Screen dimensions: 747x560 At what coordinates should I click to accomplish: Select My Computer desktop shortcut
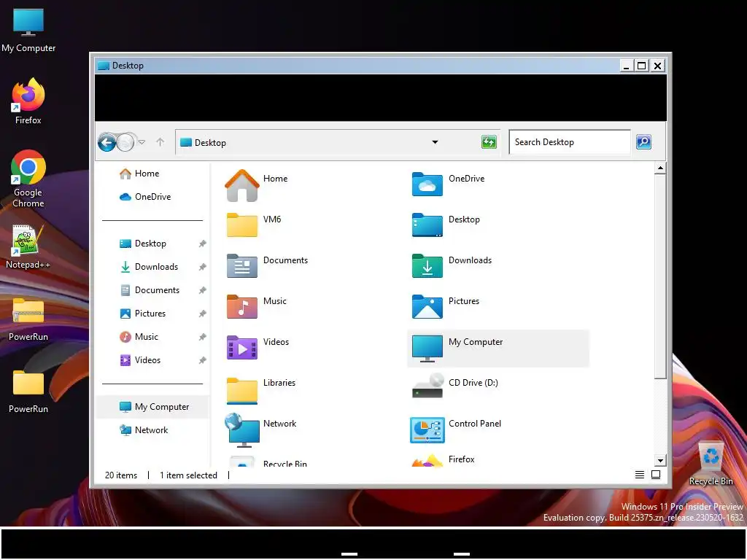click(28, 30)
